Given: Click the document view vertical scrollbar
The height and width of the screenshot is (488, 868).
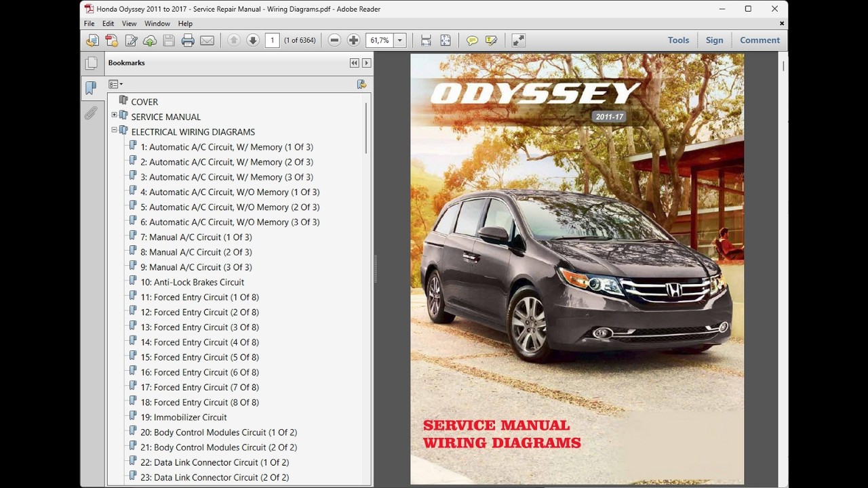Looking at the screenshot, I should (x=784, y=66).
